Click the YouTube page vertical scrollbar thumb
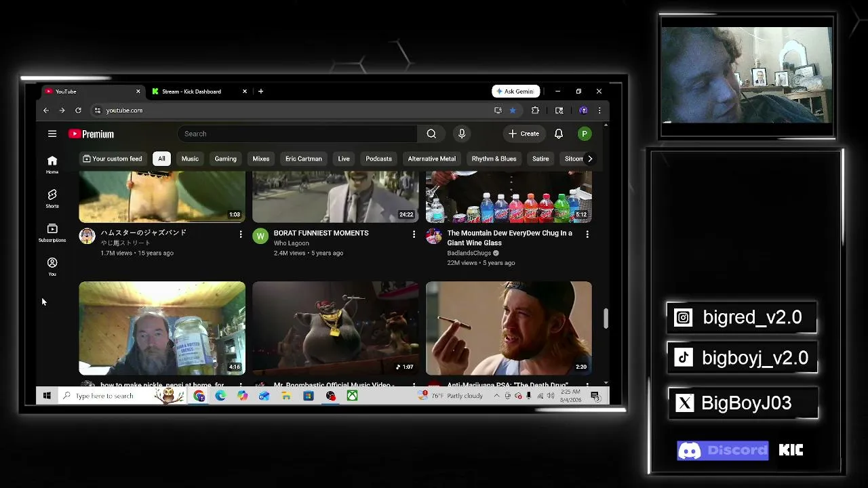This screenshot has height=488, width=868. pyautogui.click(x=606, y=318)
